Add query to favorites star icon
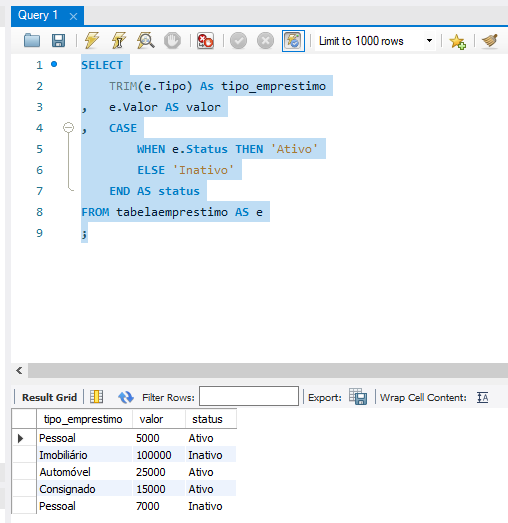Screen dimensions: 508x523 [457, 41]
